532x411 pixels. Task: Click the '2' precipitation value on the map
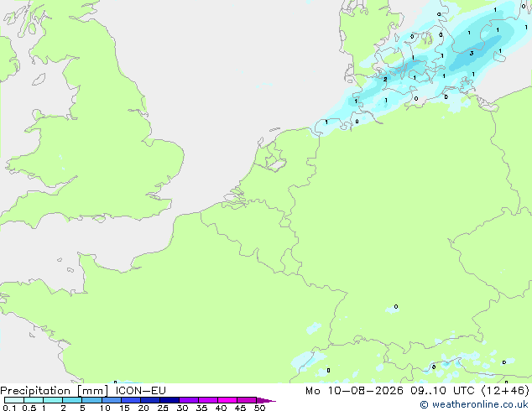click(385, 80)
